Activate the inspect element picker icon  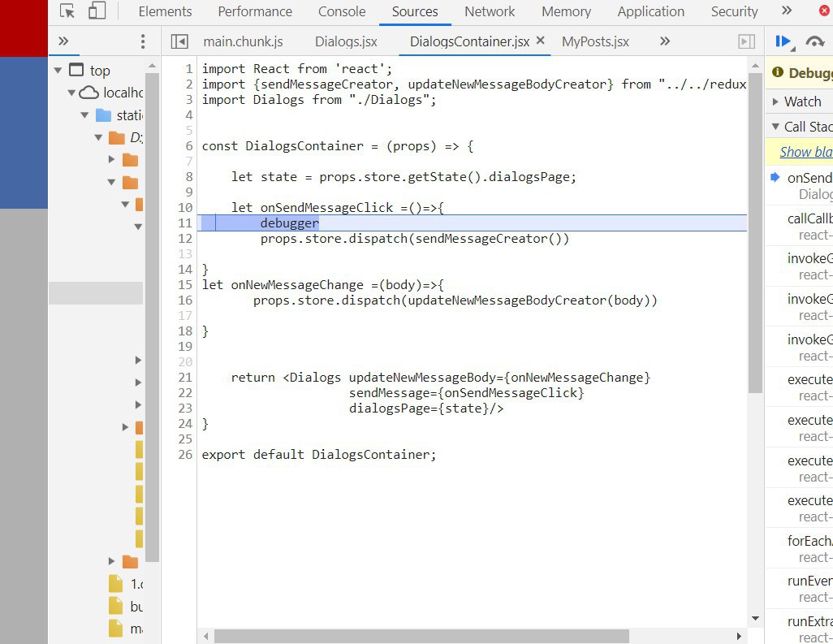point(68,11)
